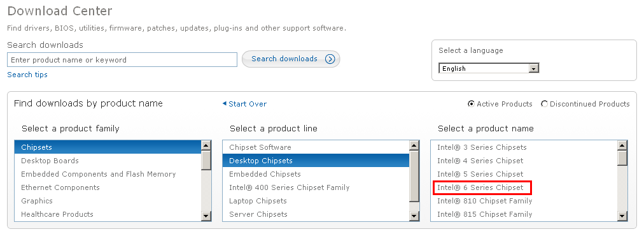Viewport: 644px width, 234px height.
Task: Click product family list scroll-up arrow
Action: pos(206,145)
